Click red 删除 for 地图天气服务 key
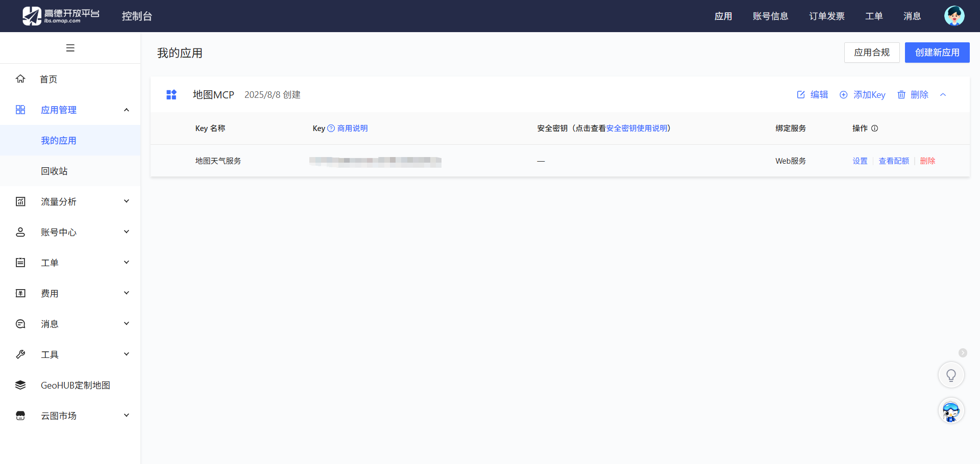The height and width of the screenshot is (464, 980). (927, 161)
